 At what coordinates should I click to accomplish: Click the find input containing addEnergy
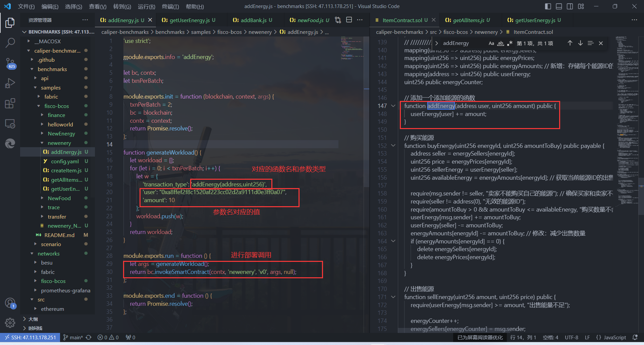[x=464, y=43]
